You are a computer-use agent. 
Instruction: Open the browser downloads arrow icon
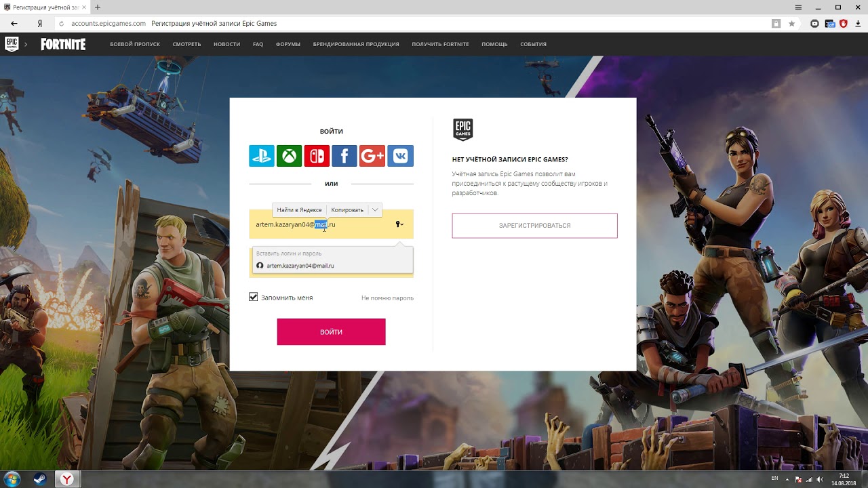[x=859, y=23]
